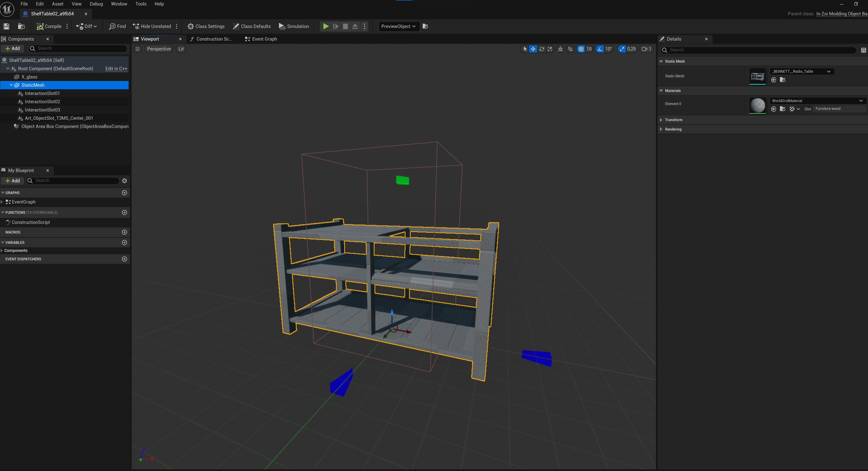The image size is (868, 471).
Task: Expand the Components variables category
Action: (2, 250)
